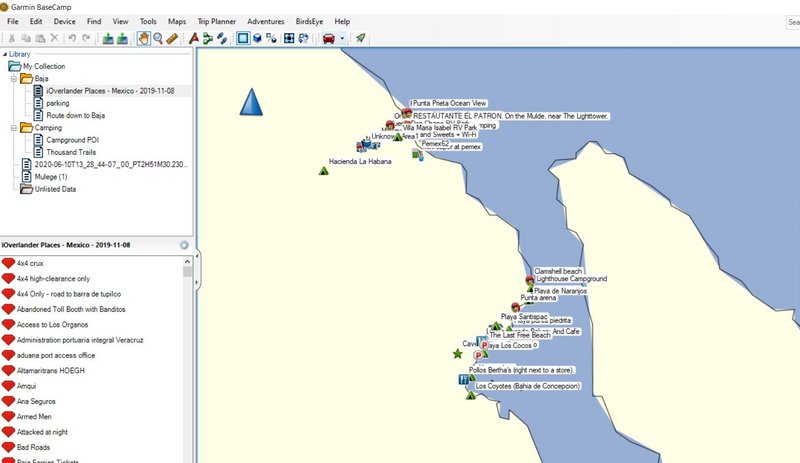Click the fit-to-screen view icon
The image size is (800, 463).
point(289,38)
